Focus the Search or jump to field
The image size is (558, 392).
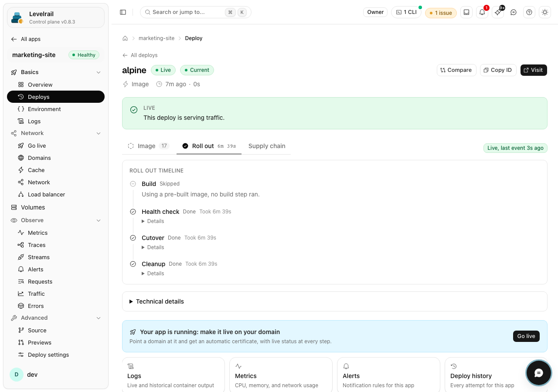click(x=196, y=12)
